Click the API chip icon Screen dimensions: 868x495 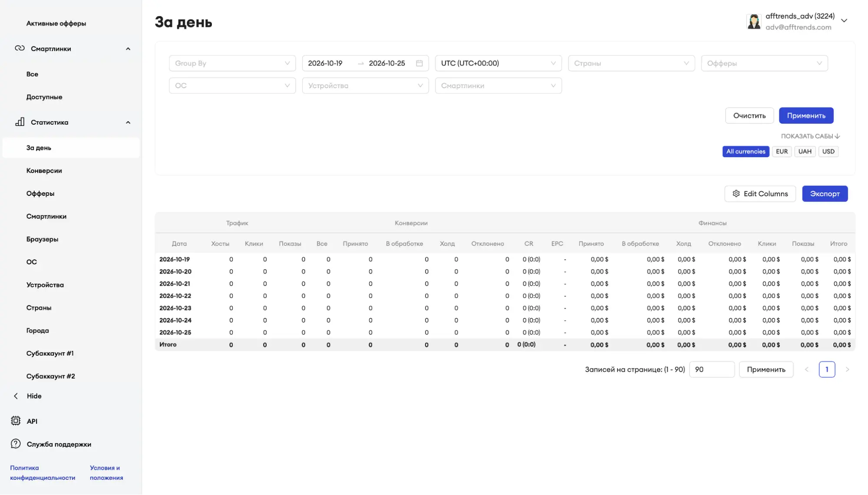click(x=16, y=421)
